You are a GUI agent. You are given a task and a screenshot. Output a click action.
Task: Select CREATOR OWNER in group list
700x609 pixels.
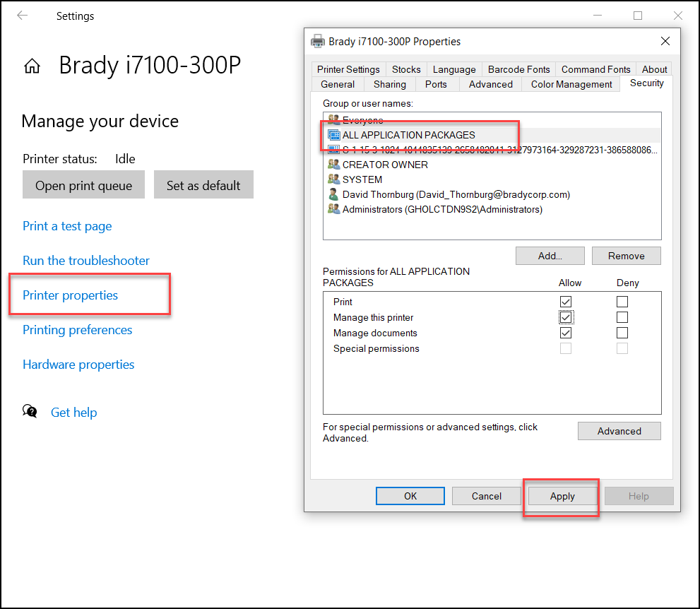pos(492,165)
